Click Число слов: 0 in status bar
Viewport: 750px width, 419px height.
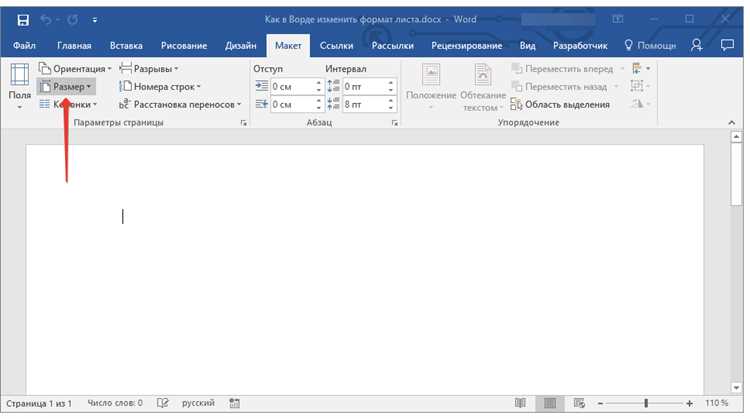coord(115,403)
